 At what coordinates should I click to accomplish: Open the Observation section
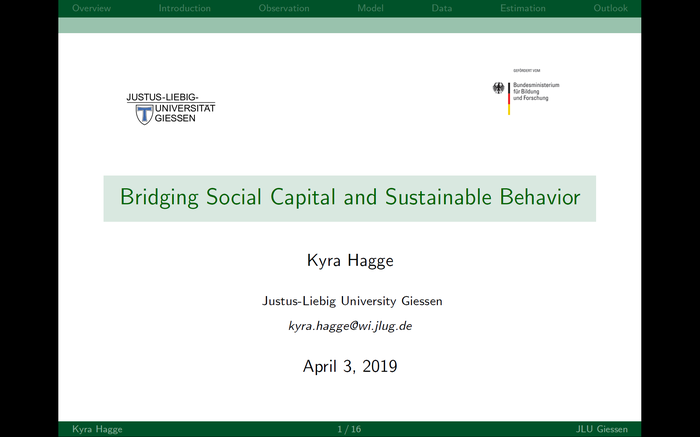[x=284, y=8]
